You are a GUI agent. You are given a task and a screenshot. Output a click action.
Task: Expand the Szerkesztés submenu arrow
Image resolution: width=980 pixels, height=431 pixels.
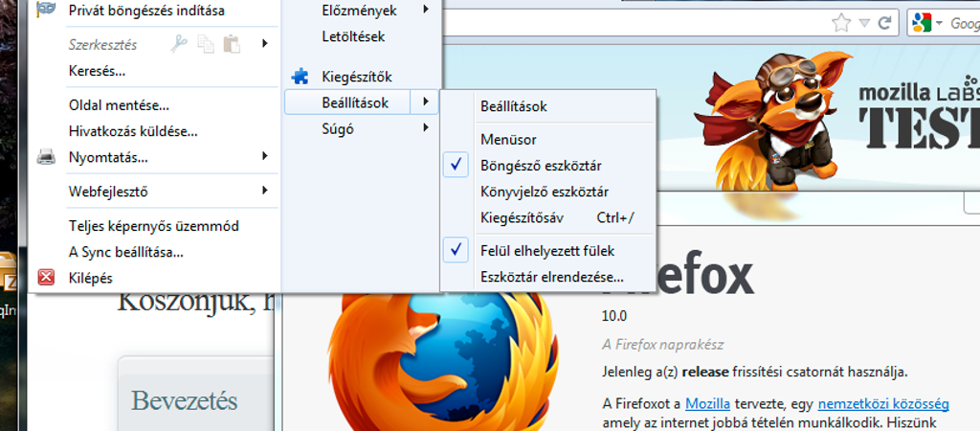click(x=265, y=43)
